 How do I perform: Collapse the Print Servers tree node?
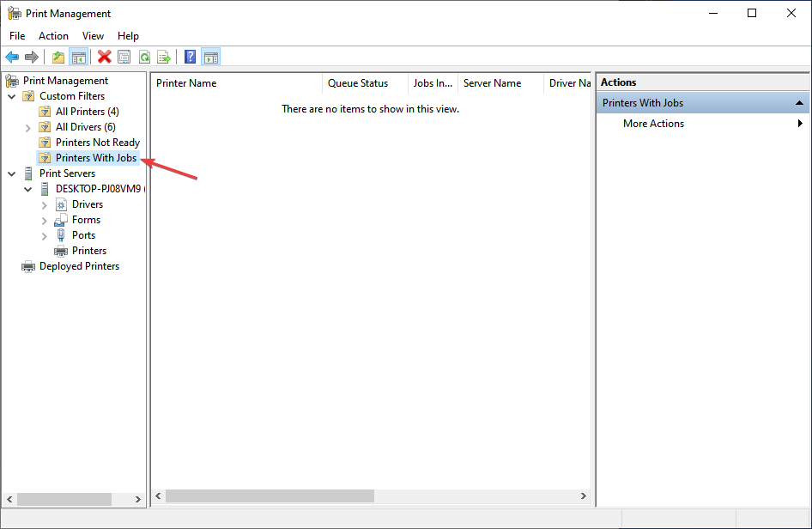(x=12, y=174)
